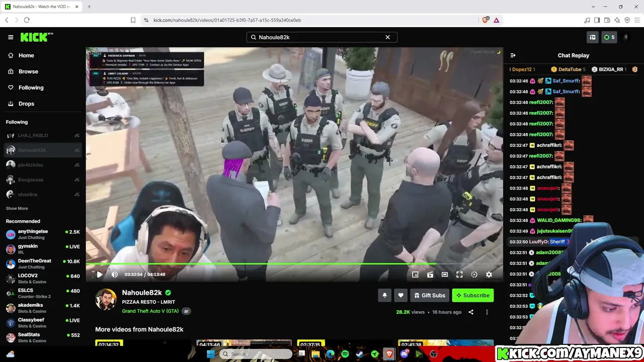Image resolution: width=644 pixels, height=362 pixels.
Task: Click the address bar URL
Action: tap(227, 20)
